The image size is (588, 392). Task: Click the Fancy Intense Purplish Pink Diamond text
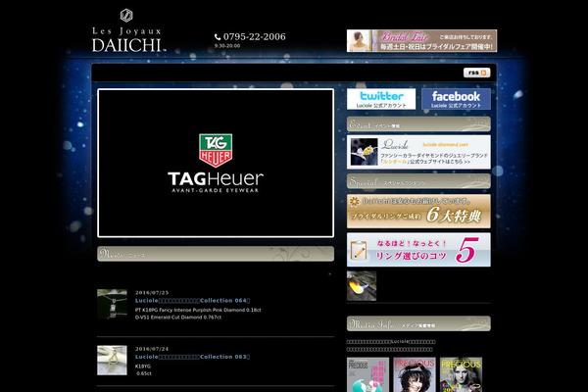tap(198, 310)
